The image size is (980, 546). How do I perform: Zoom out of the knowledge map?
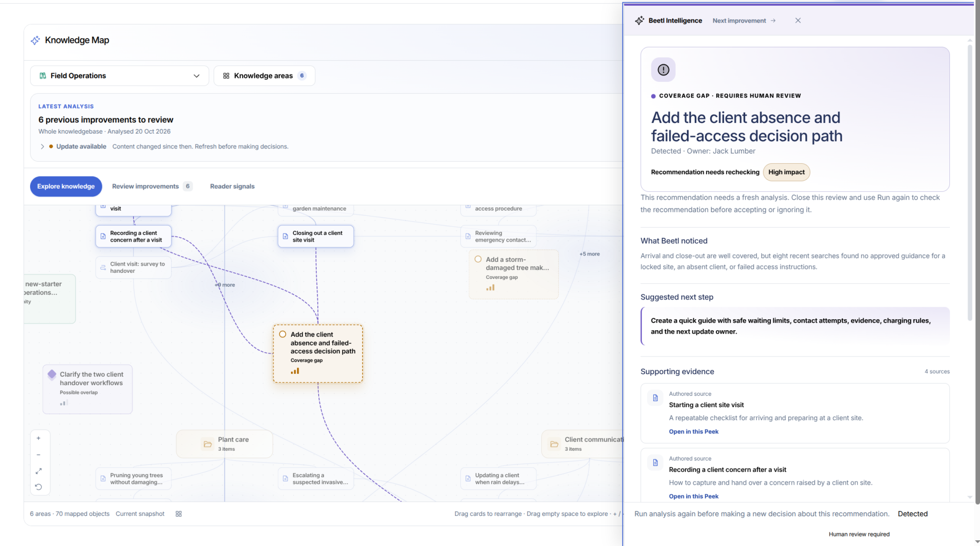click(x=39, y=455)
